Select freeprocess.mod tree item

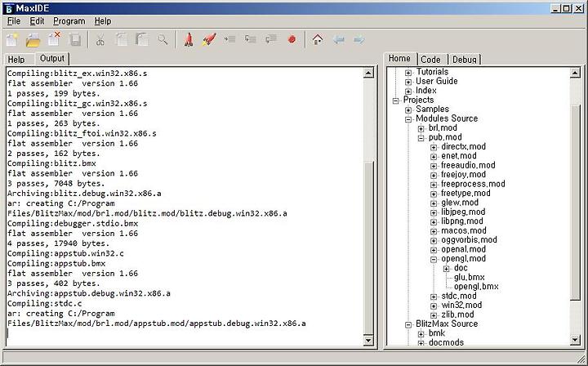(x=473, y=184)
